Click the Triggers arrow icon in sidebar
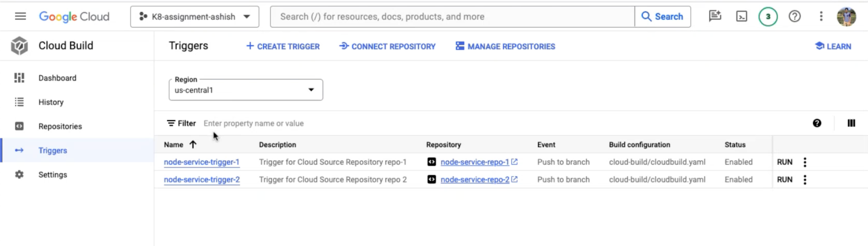This screenshot has height=246, width=868. 19,150
